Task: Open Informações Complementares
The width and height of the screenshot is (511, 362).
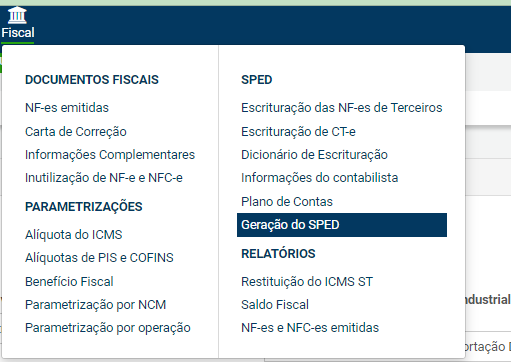Action: (110, 155)
